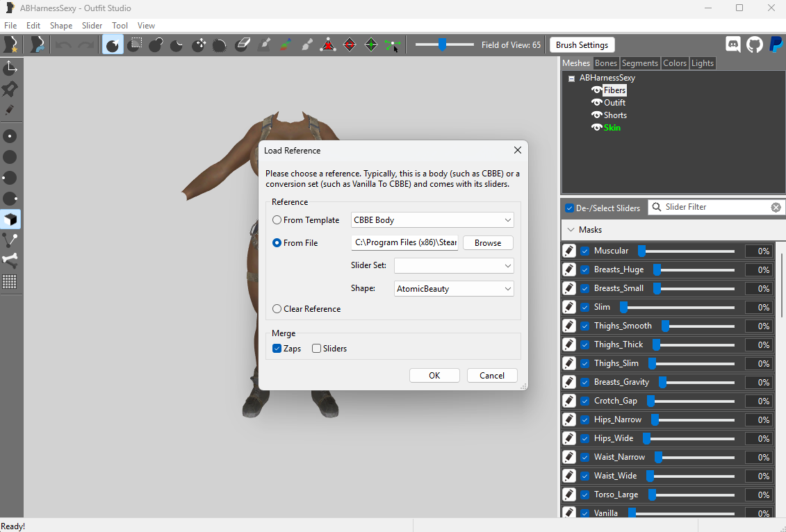Select the Split Edge tool with green diamond

point(371,44)
